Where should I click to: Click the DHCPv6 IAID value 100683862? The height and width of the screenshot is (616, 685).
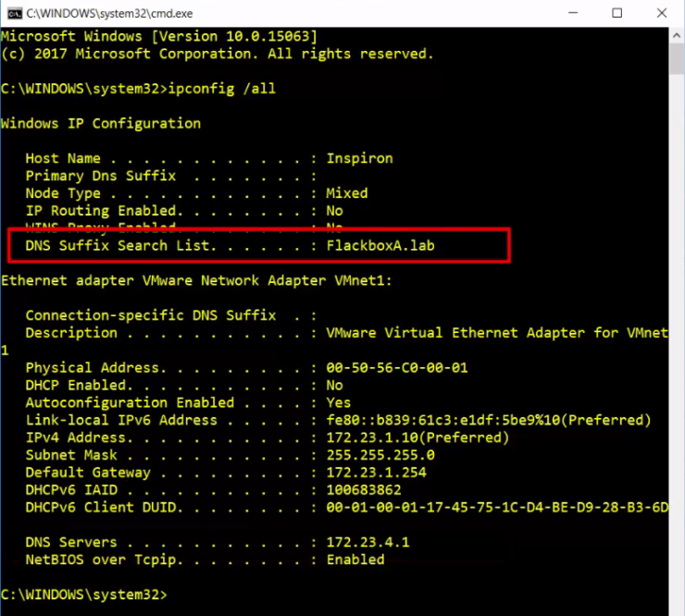click(363, 489)
